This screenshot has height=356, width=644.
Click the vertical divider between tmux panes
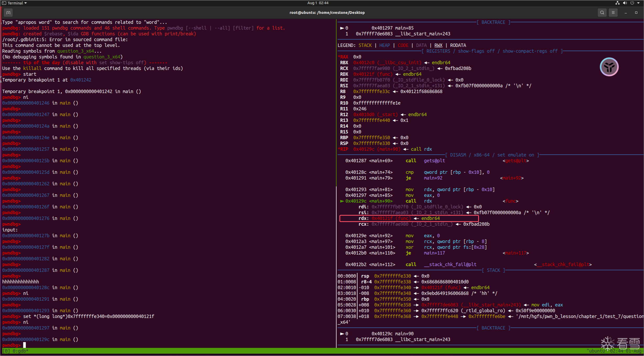(x=336, y=184)
